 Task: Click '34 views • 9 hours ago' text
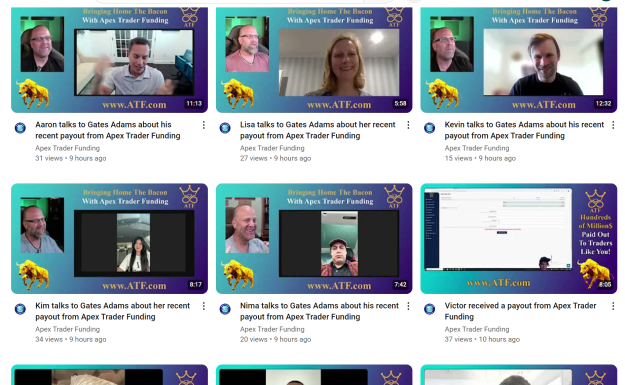tap(71, 339)
